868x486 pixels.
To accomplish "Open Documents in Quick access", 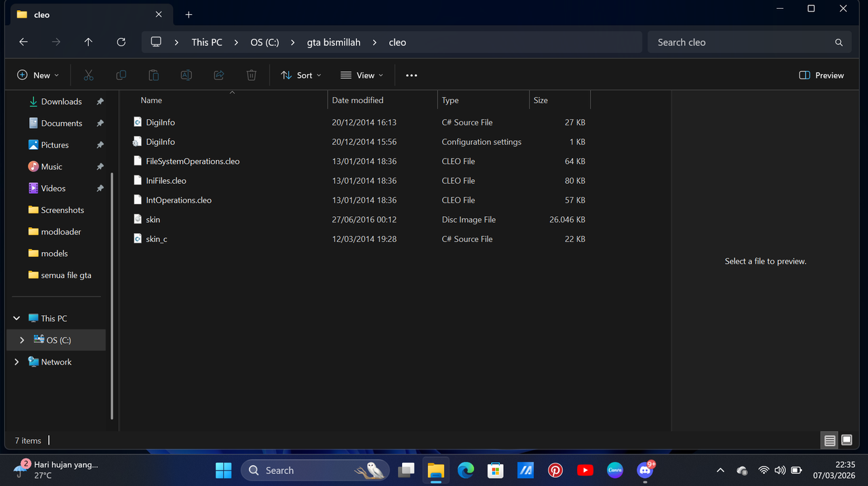I will pyautogui.click(x=61, y=123).
